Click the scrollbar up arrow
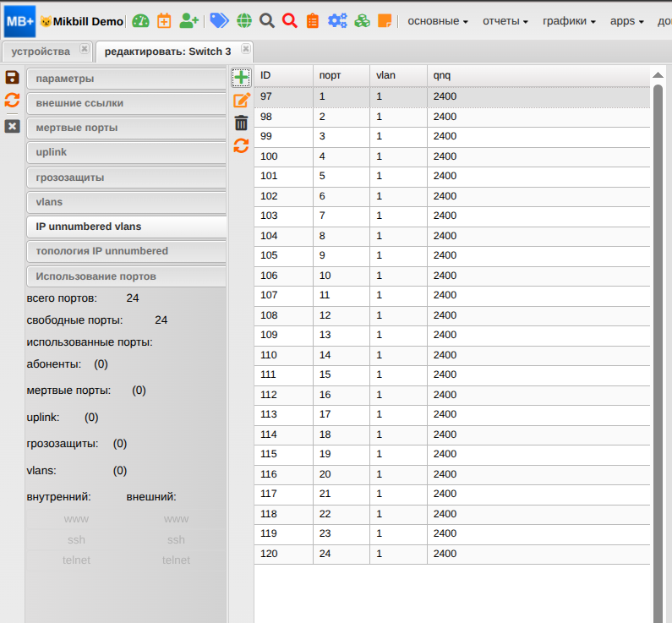672x623 pixels. (x=658, y=75)
